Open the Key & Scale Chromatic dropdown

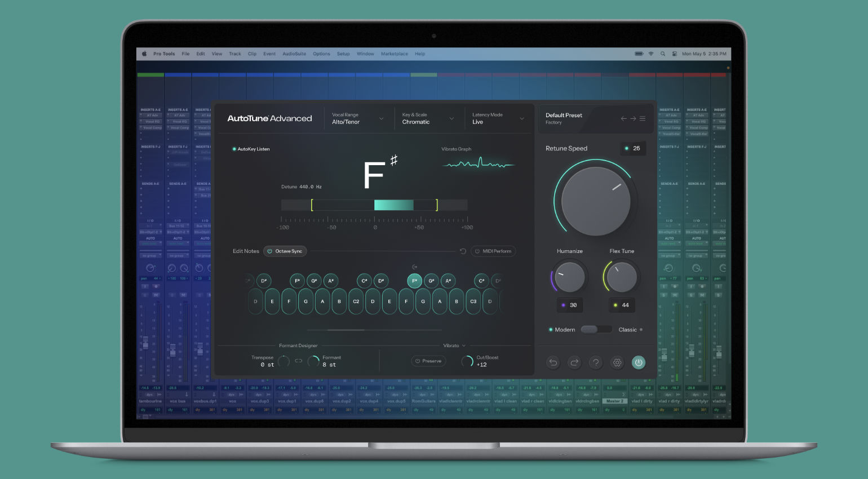pyautogui.click(x=428, y=118)
